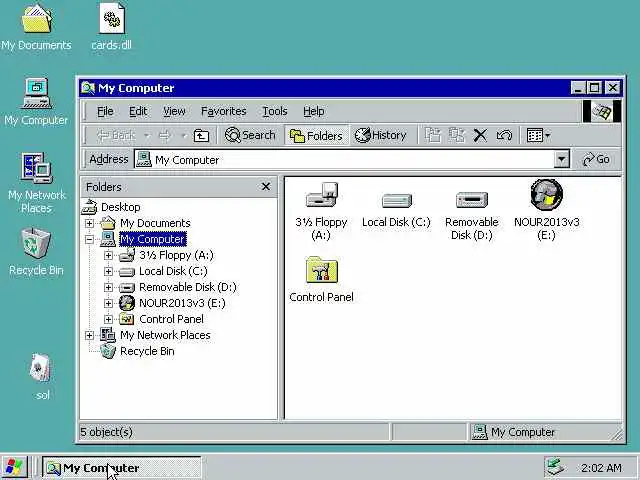Click the Delete X toolbar icon

click(x=480, y=135)
